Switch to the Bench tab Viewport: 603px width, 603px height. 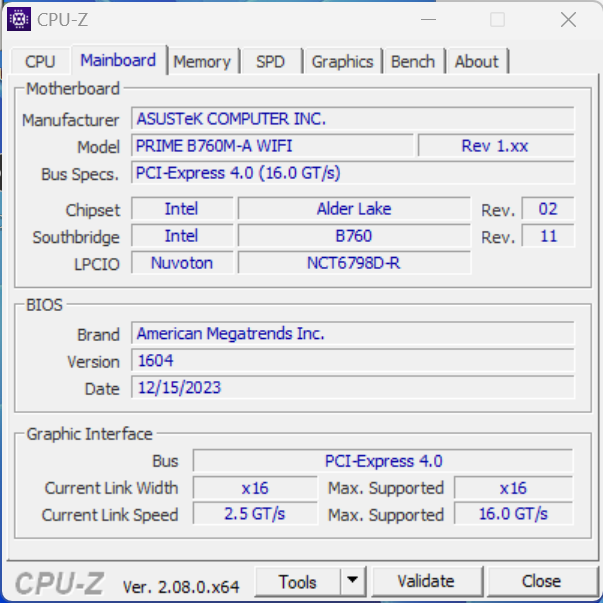pyautogui.click(x=413, y=62)
